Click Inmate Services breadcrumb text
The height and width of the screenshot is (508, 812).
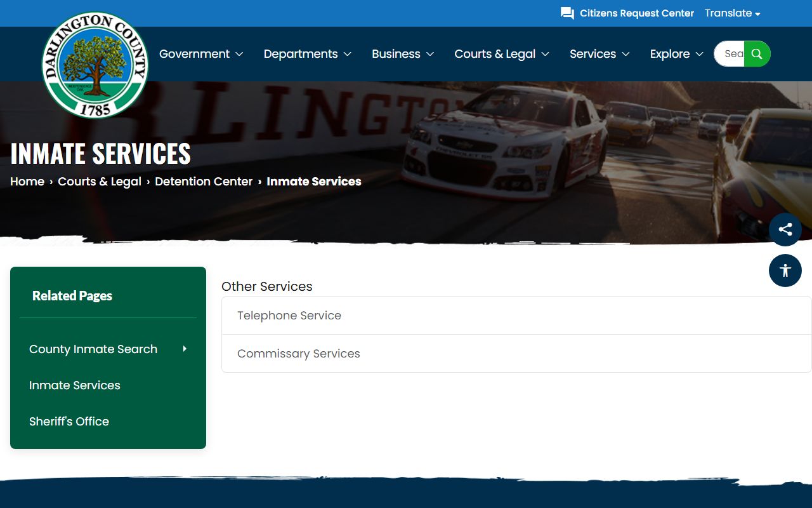314,182
